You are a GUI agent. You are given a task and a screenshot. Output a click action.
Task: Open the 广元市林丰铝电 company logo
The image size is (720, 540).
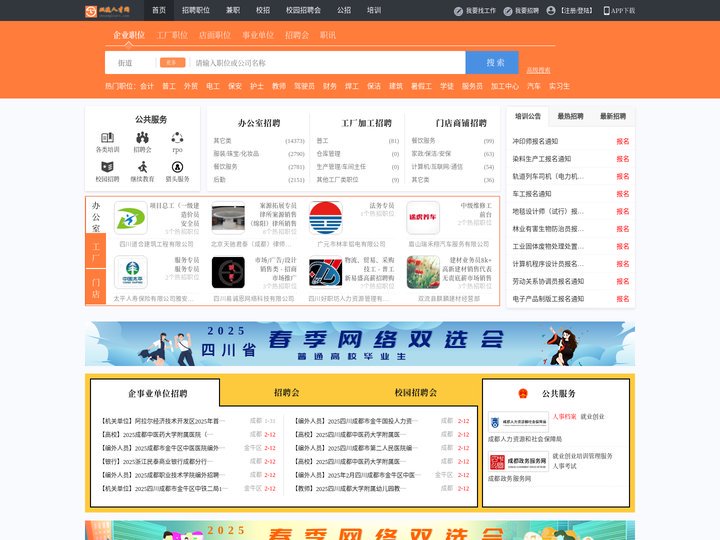(326, 218)
